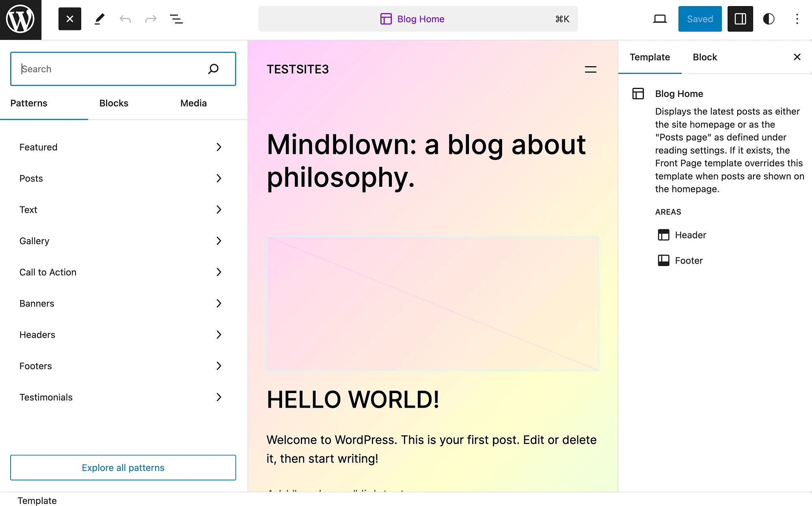The width and height of the screenshot is (812, 506).
Task: Toggle the site navigation hamburger menu
Action: coord(590,69)
